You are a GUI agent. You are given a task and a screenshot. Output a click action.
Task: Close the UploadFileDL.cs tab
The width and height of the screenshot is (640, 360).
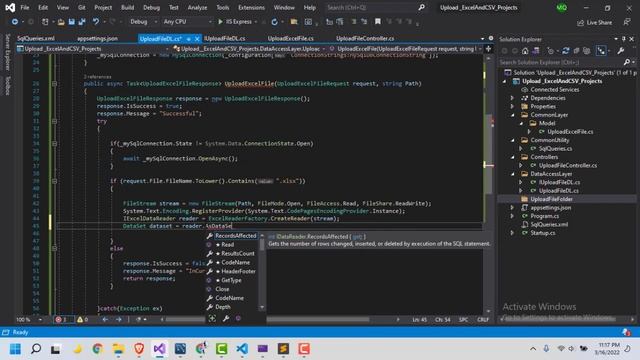point(197,38)
